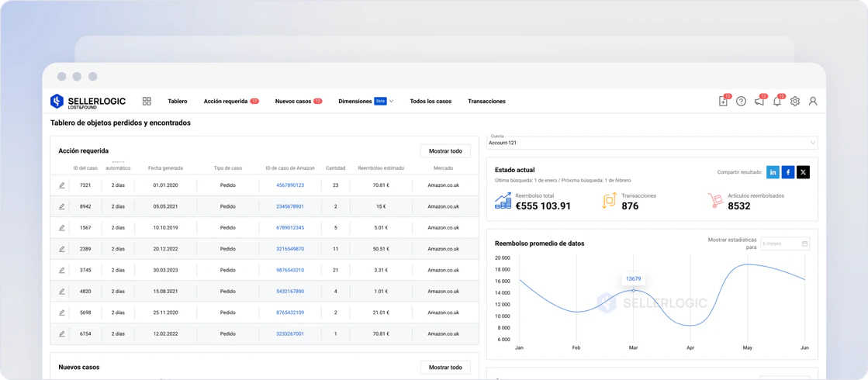868x380 pixels.
Task: Click the 8532 refunded articles value
Action: click(x=739, y=206)
